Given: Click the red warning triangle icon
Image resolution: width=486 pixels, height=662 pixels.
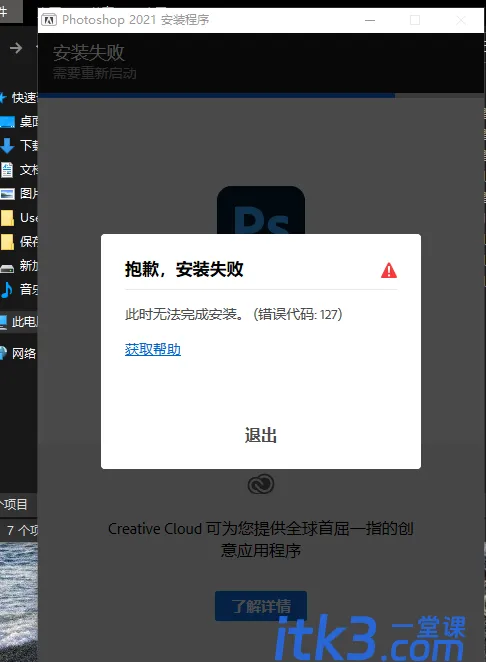Looking at the screenshot, I should coord(388,270).
